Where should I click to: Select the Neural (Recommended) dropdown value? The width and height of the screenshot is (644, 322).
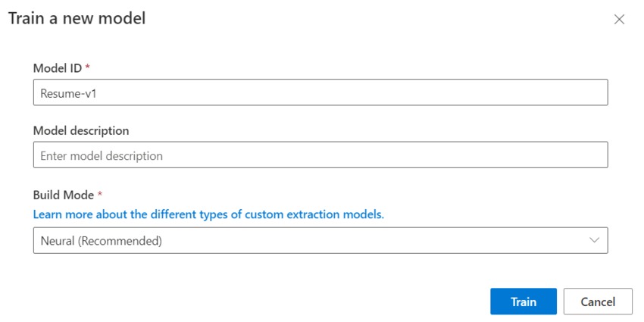coord(102,241)
